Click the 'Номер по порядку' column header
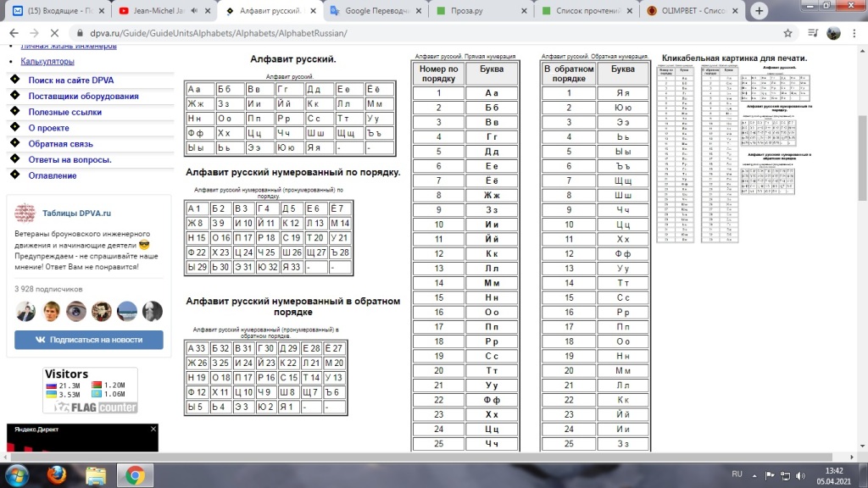The image size is (868, 488). click(x=438, y=74)
